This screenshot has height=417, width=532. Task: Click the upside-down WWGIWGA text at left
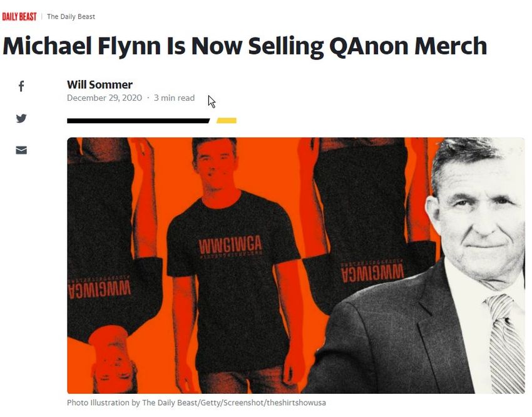coord(99,287)
